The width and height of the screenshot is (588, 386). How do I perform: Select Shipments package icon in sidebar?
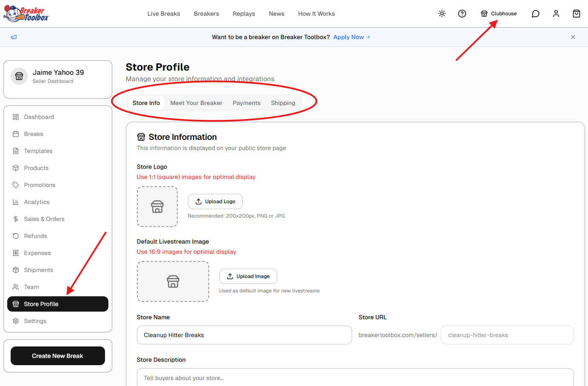(x=16, y=270)
